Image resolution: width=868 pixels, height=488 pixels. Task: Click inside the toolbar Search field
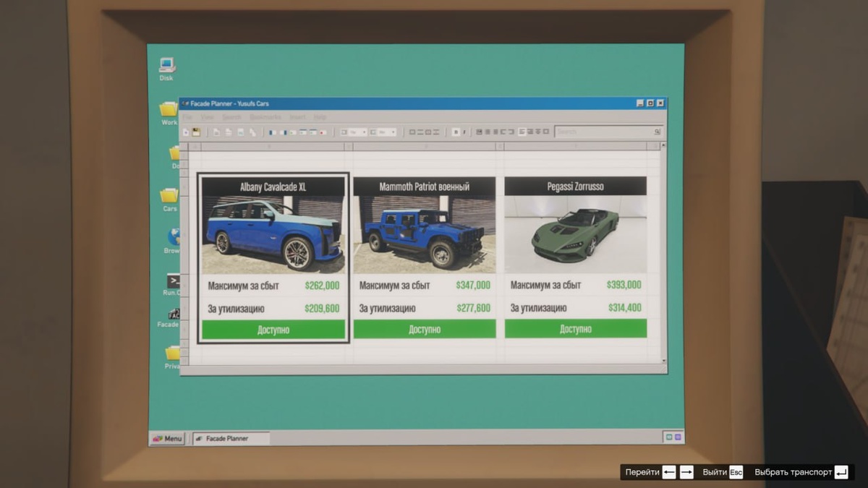pyautogui.click(x=609, y=132)
